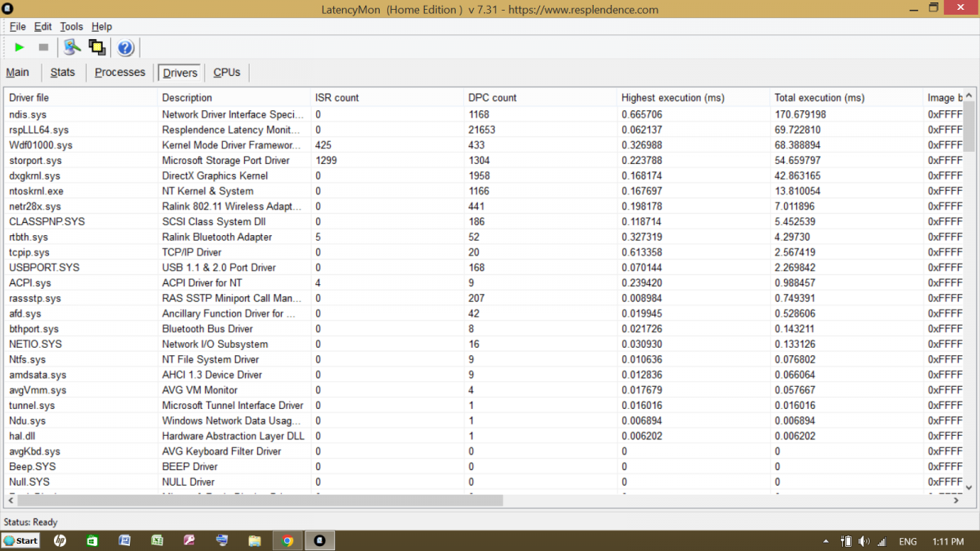Click the vertical scrollbar up arrow
Viewport: 980px width, 551px height.
click(x=969, y=94)
